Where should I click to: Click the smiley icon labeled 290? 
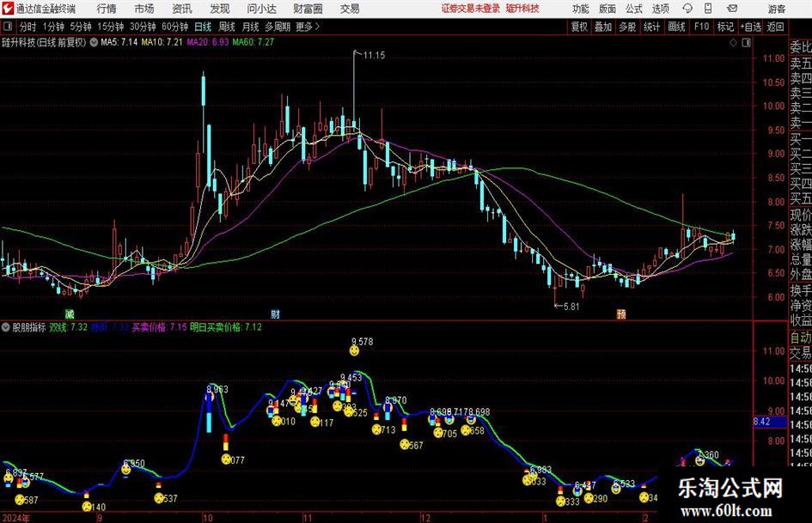[589, 498]
